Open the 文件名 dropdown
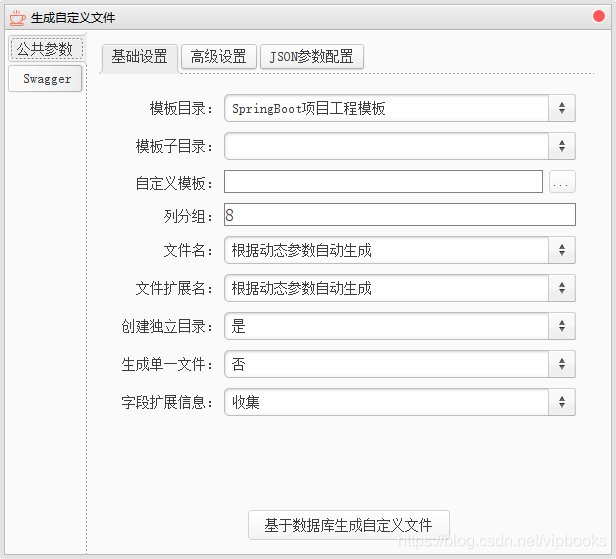 pyautogui.click(x=400, y=250)
